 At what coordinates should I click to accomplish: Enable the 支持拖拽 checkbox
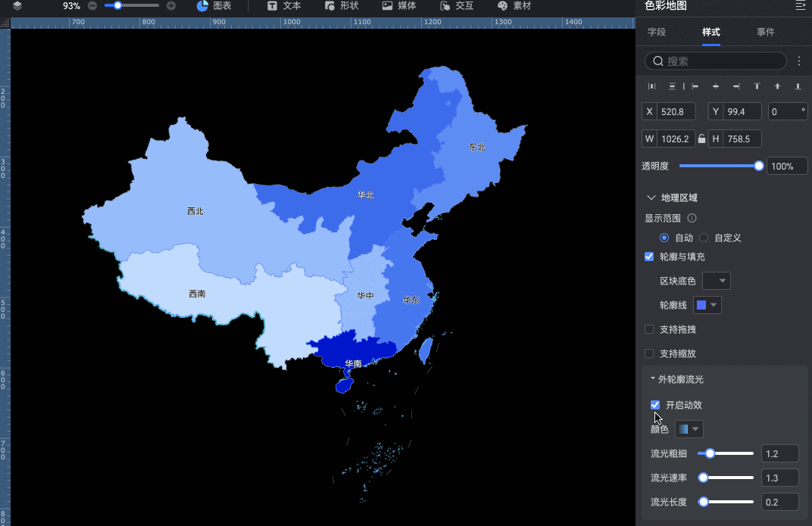pos(649,329)
